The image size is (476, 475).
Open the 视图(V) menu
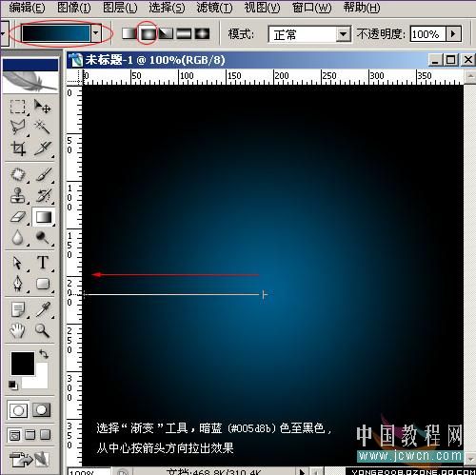[x=262, y=8]
